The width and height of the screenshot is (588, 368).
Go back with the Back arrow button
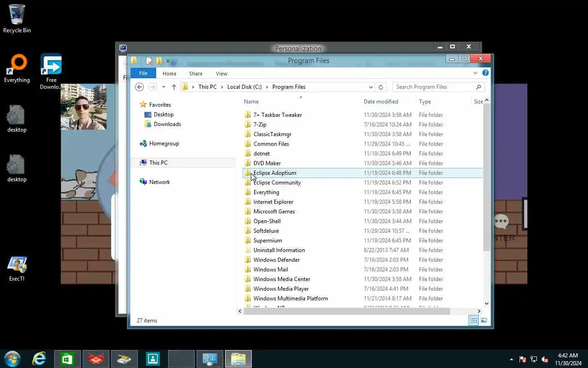140,87
